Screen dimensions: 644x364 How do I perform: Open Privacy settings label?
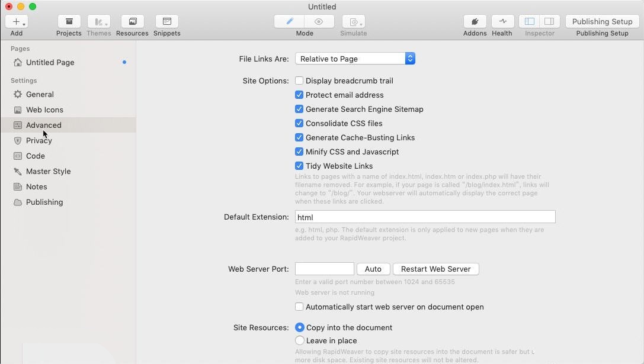tap(39, 141)
